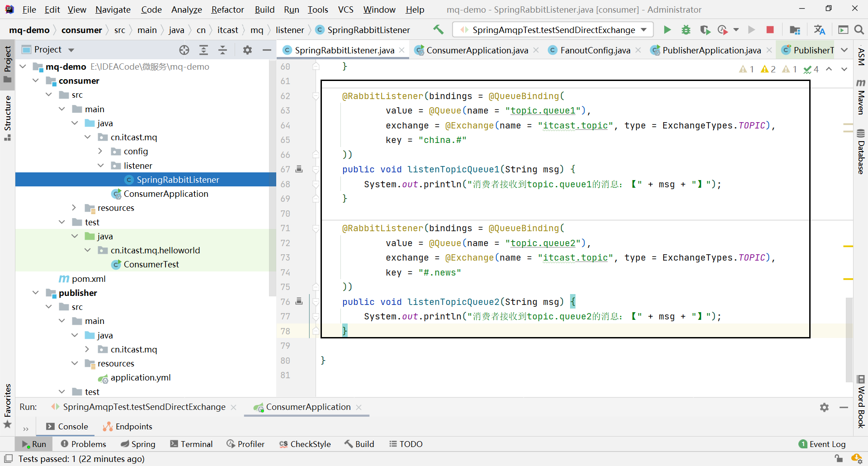
Task: Open Search Everywhere magnifier icon
Action: click(859, 30)
